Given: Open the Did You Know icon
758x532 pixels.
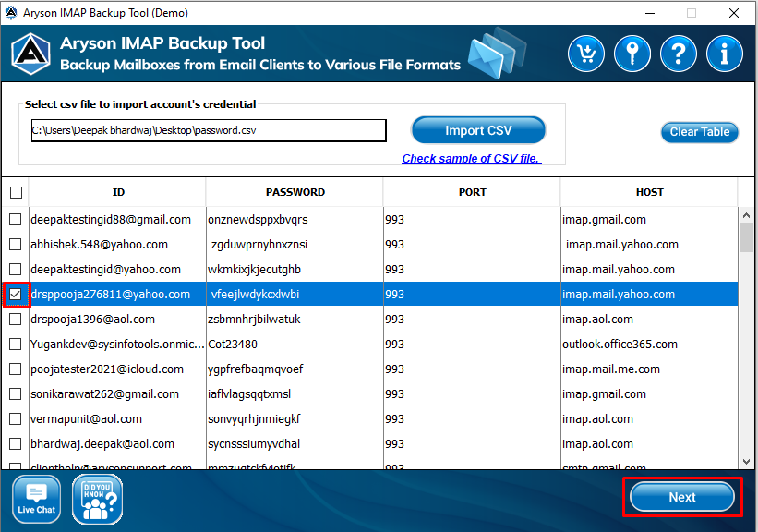Looking at the screenshot, I should tap(97, 500).
